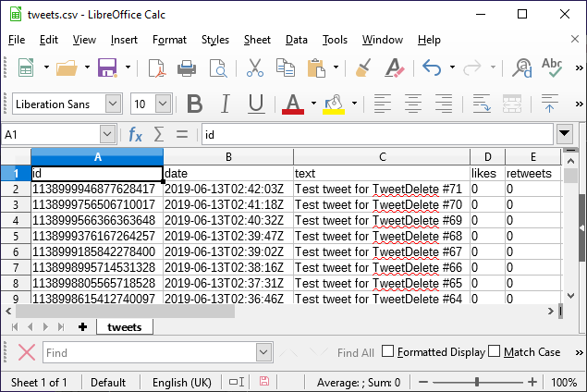This screenshot has height=392, width=587.
Task: Open the Format menu
Action: click(x=169, y=40)
